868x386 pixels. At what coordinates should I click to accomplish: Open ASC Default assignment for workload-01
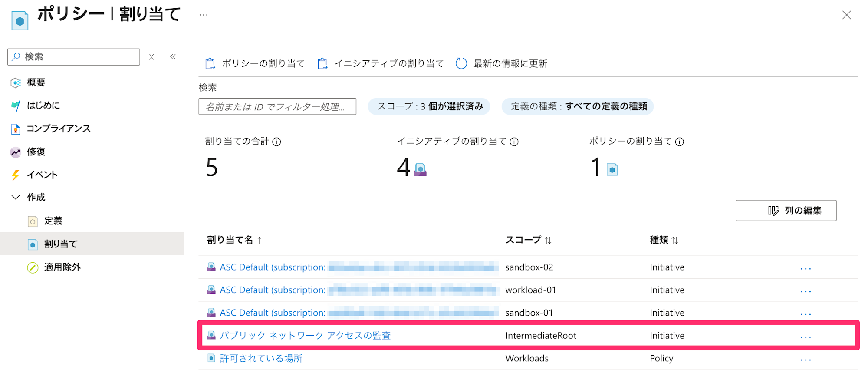tap(273, 290)
